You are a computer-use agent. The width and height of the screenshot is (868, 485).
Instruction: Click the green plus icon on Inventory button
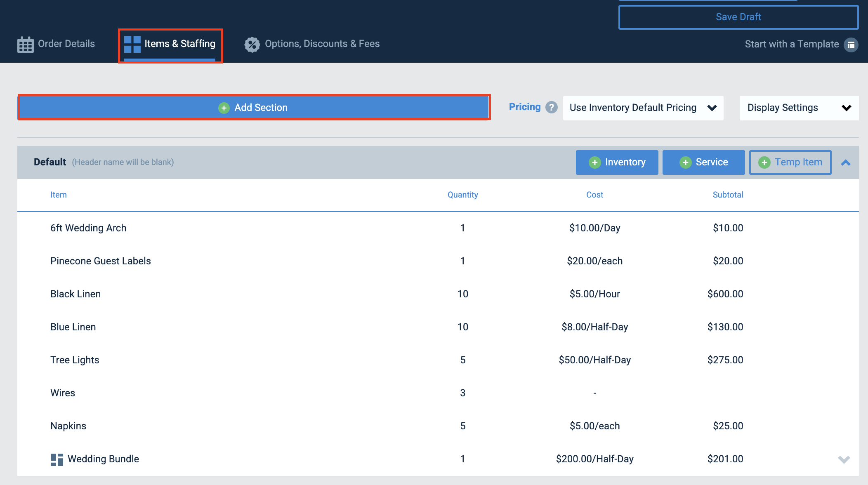pyautogui.click(x=594, y=162)
